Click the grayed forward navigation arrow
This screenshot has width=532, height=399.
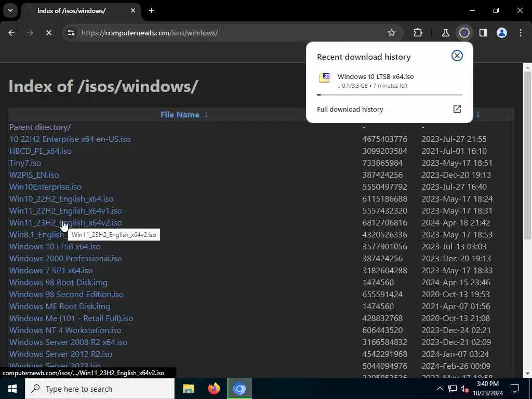tap(30, 33)
